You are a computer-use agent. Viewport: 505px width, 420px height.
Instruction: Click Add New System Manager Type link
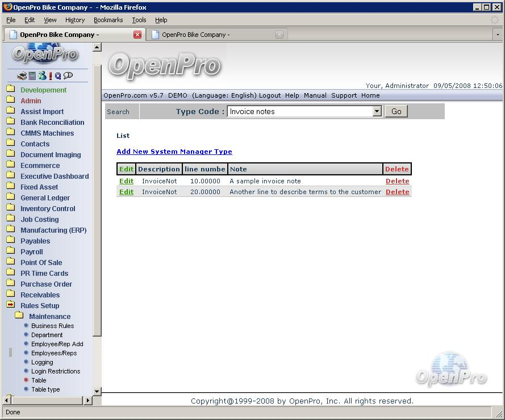click(174, 152)
